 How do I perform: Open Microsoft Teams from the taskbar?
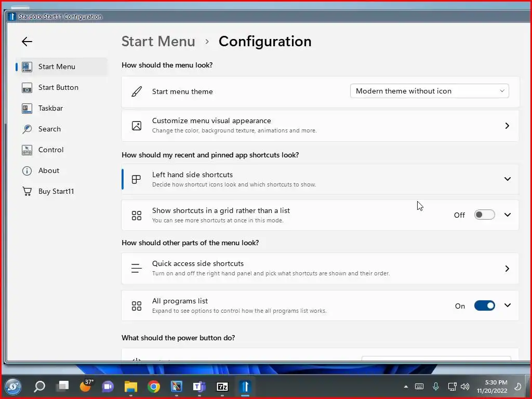(x=199, y=387)
